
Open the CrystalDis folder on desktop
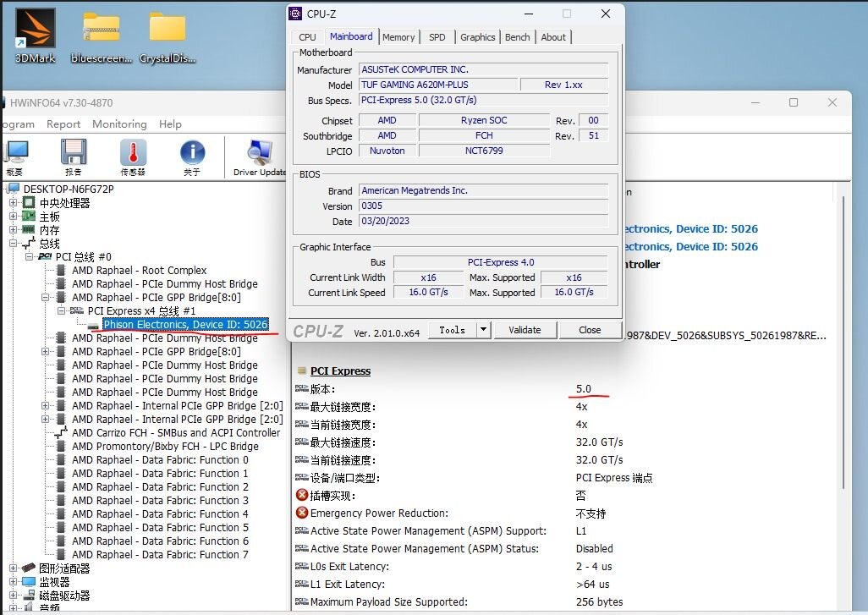coord(168,26)
